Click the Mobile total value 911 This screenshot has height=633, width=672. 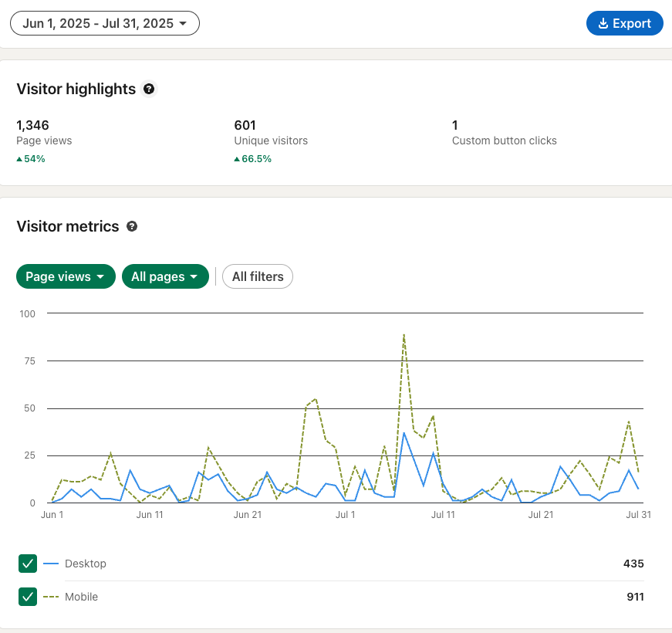point(633,597)
